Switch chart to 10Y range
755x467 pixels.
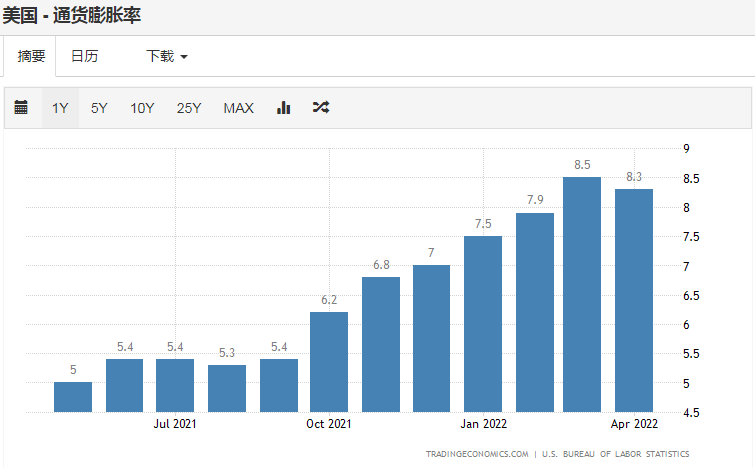pos(142,108)
